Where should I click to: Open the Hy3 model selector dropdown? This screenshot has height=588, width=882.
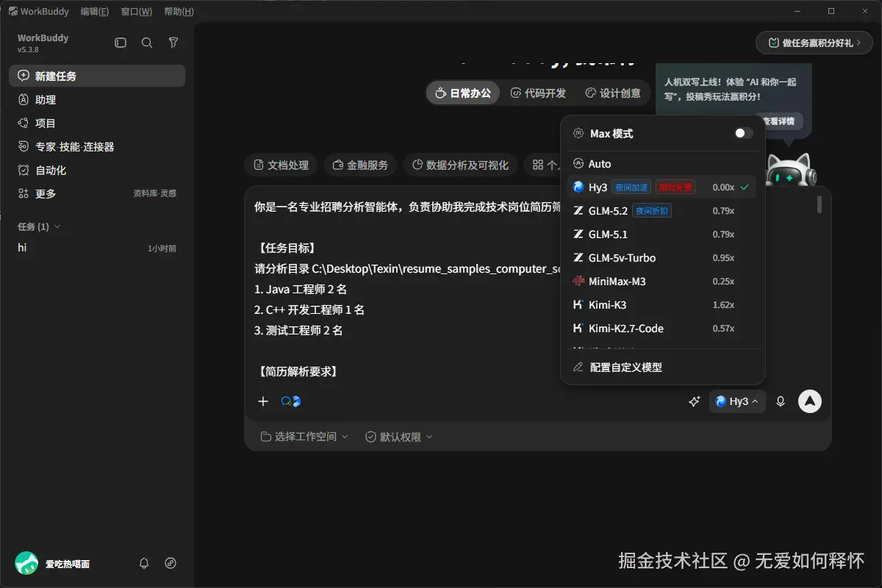(x=737, y=401)
